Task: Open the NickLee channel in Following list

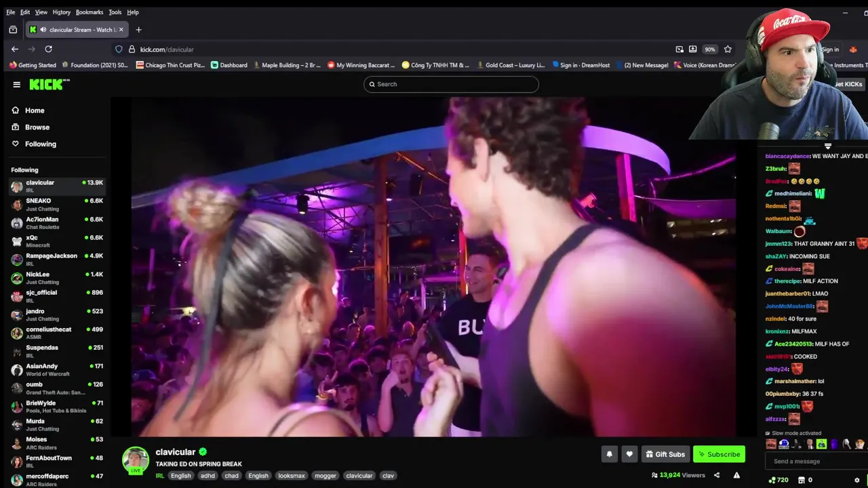Action: (x=57, y=278)
